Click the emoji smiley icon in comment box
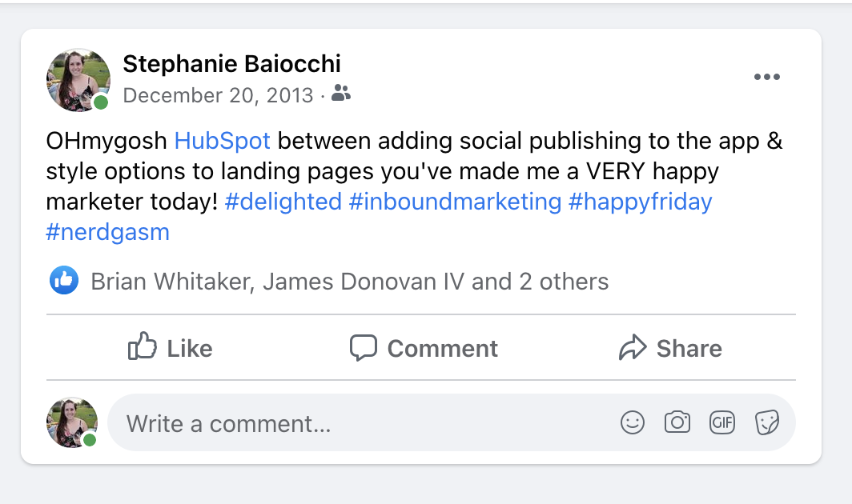The height and width of the screenshot is (504, 852). pyautogui.click(x=633, y=422)
